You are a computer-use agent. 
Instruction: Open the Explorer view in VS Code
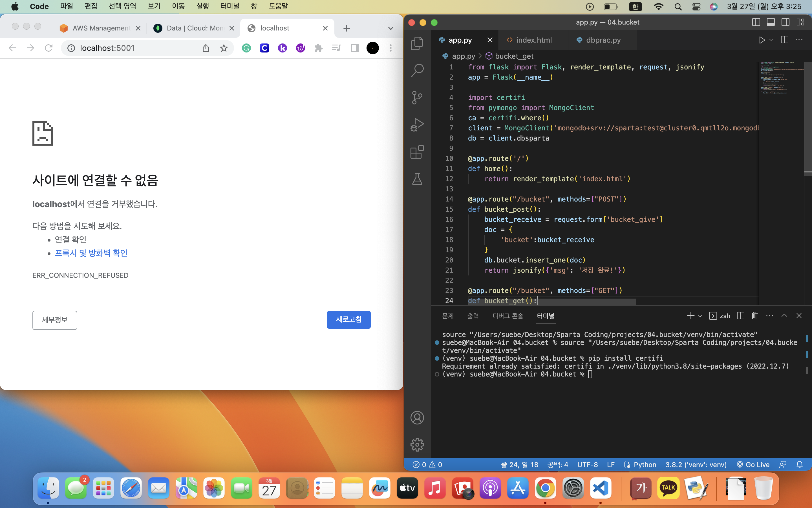point(417,43)
